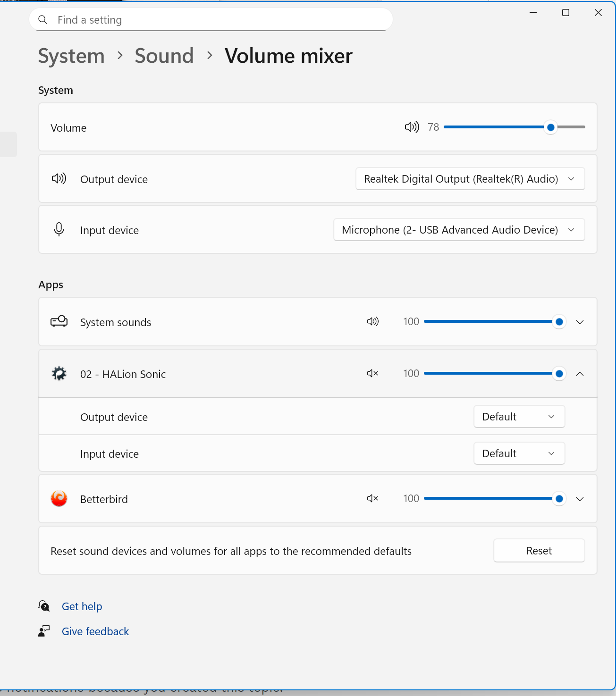Unmute the Betterbird app
The width and height of the screenshot is (616, 696).
372,499
